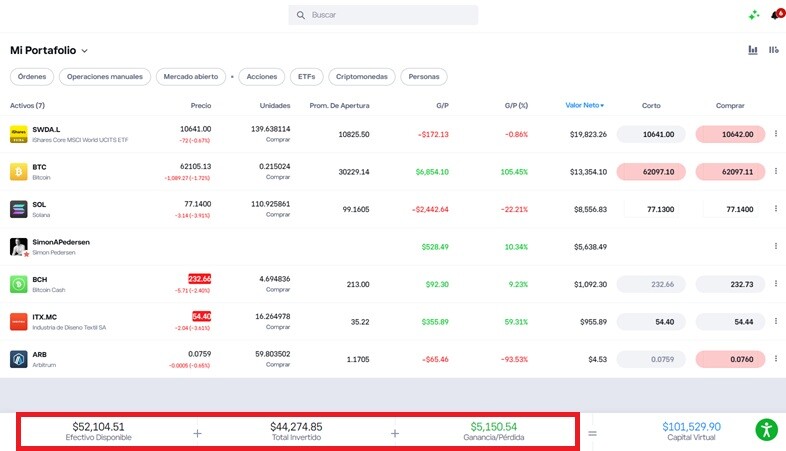The image size is (786, 451).
Task: Click the $44,274.85 Total Invertido value
Action: pos(296,427)
